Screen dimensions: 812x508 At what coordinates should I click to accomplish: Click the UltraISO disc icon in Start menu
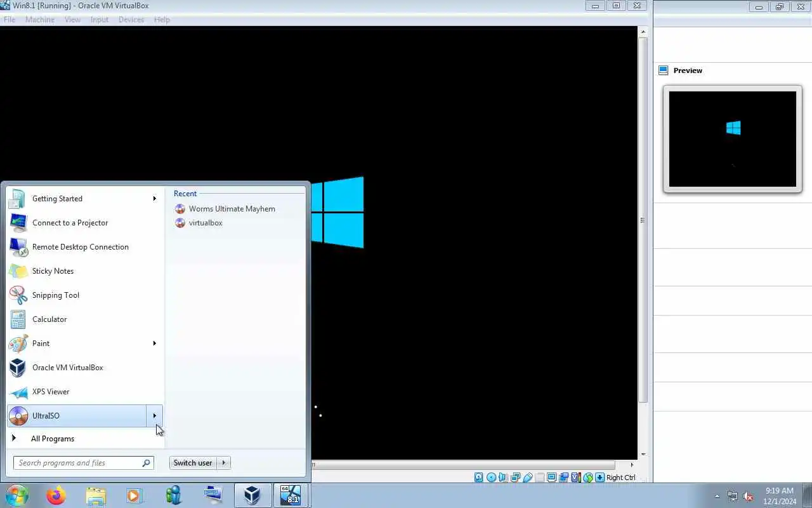click(x=18, y=416)
